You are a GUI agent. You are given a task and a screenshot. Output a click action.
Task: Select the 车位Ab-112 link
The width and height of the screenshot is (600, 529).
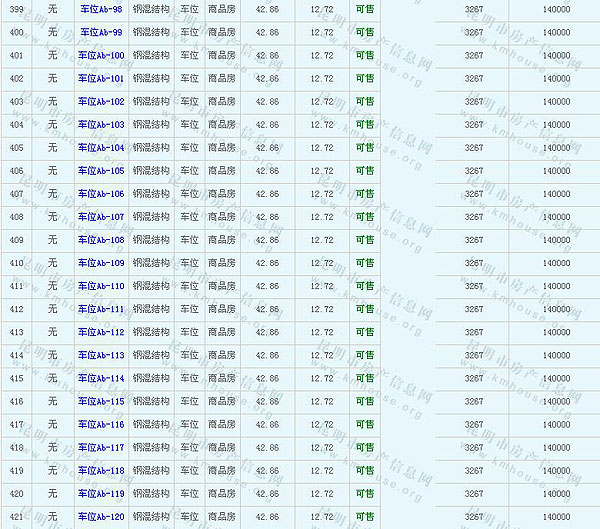click(101, 332)
